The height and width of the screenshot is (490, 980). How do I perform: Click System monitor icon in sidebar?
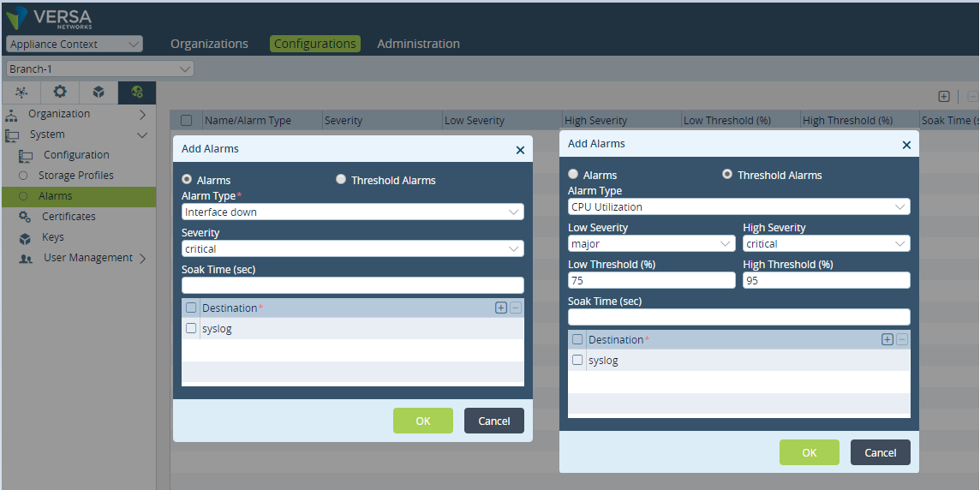pos(12,135)
